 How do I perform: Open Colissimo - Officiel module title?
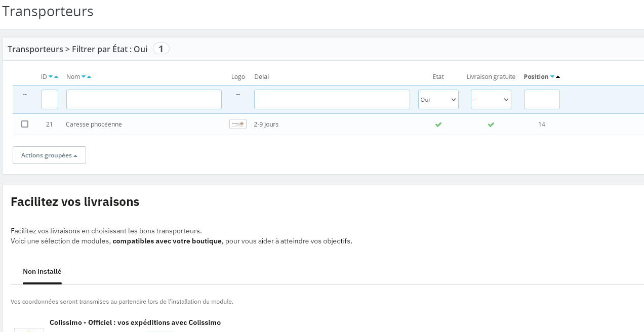point(135,322)
